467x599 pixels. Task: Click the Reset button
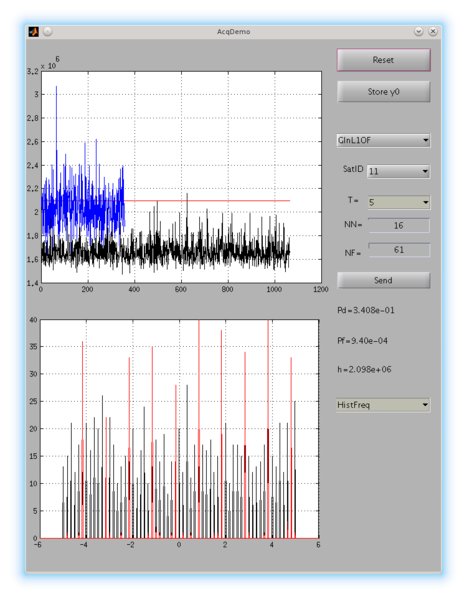[x=383, y=60]
